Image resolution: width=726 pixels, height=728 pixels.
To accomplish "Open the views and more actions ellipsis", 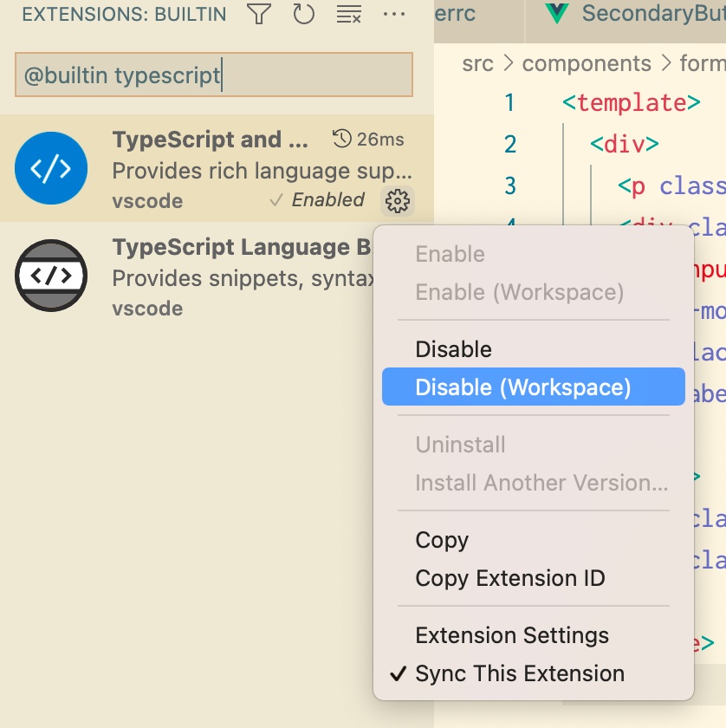I will coord(393,14).
